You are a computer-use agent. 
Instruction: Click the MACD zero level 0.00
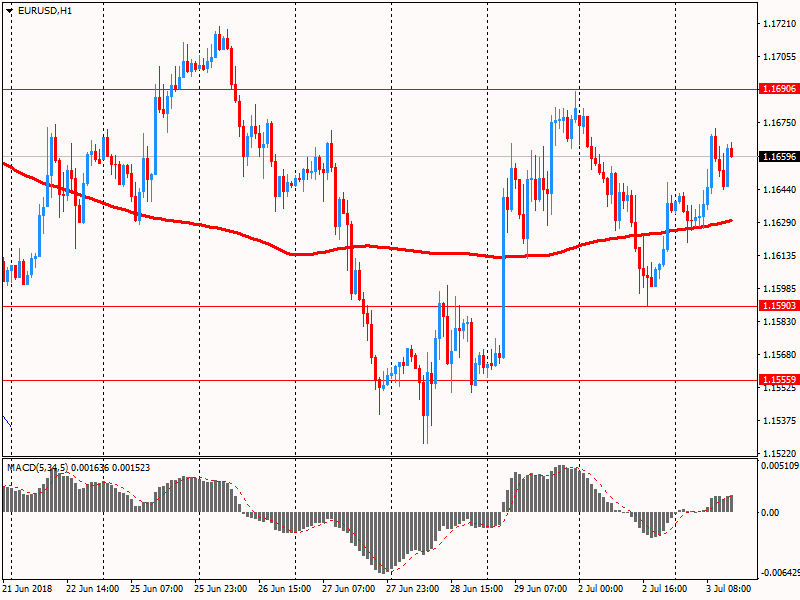click(x=770, y=513)
